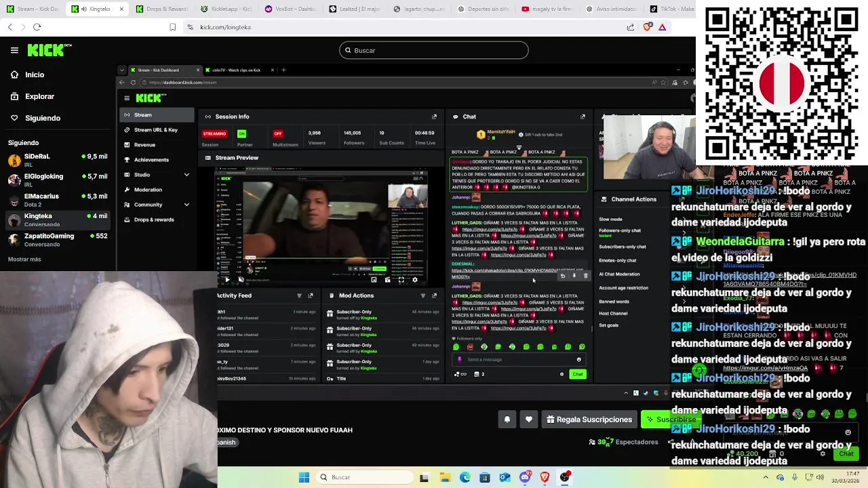The width and height of the screenshot is (868, 488).
Task: Pop out the dashboard Chat panel
Action: pyautogui.click(x=583, y=117)
